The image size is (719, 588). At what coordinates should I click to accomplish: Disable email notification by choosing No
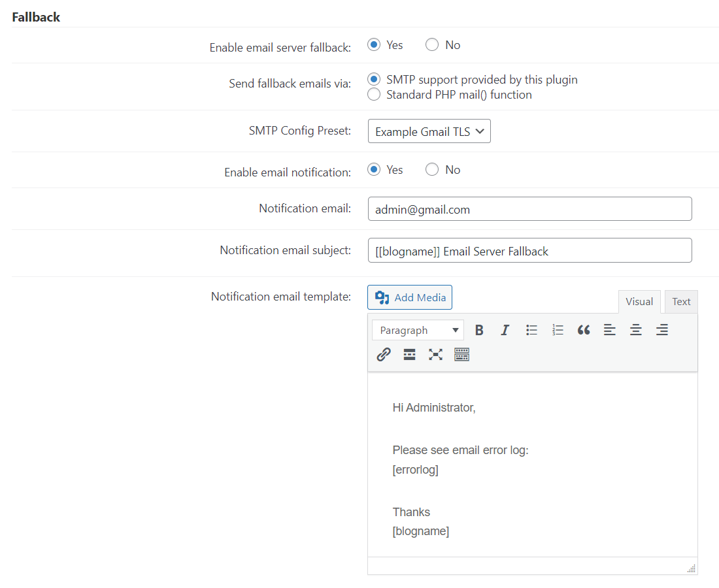432,170
